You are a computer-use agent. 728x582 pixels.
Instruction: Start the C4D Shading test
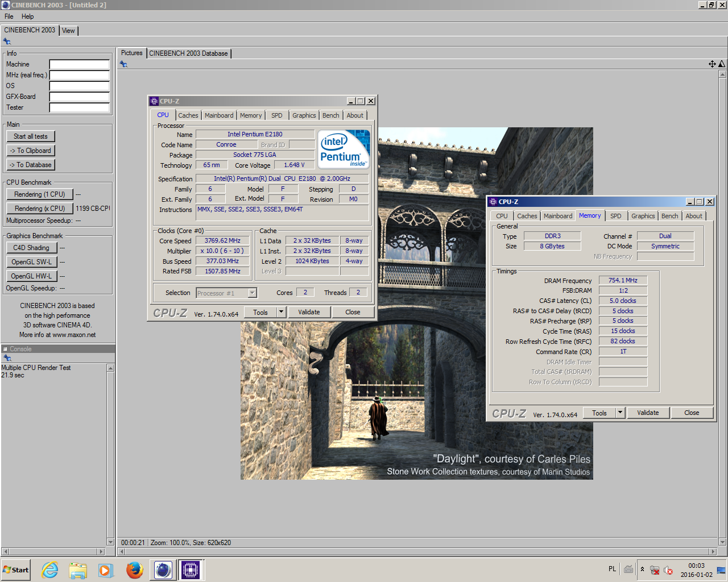31,248
